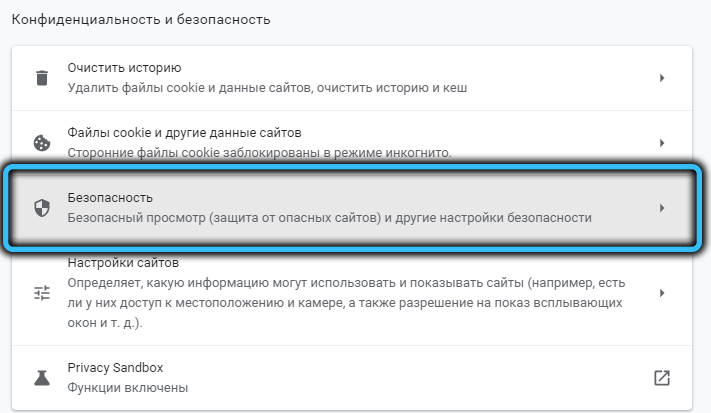
Task: Expand Настройки сайтов with its arrow
Action: pyautogui.click(x=662, y=293)
